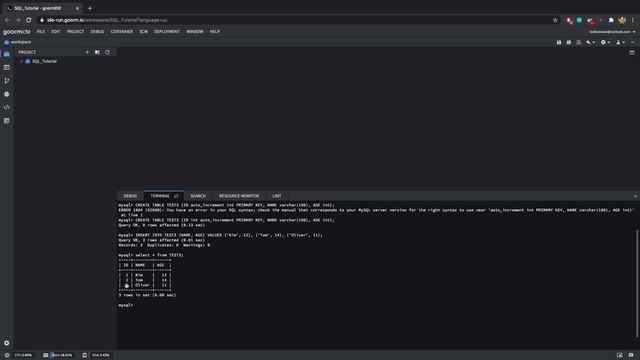Screen dimensions: 640x360
Task: Collapse the top toolbar with the chevron
Action: pos(633,42)
